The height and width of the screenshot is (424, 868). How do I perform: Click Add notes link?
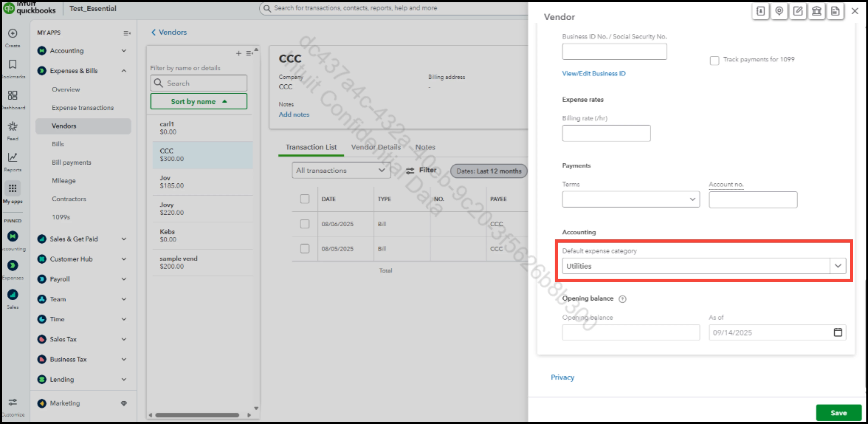pyautogui.click(x=294, y=114)
